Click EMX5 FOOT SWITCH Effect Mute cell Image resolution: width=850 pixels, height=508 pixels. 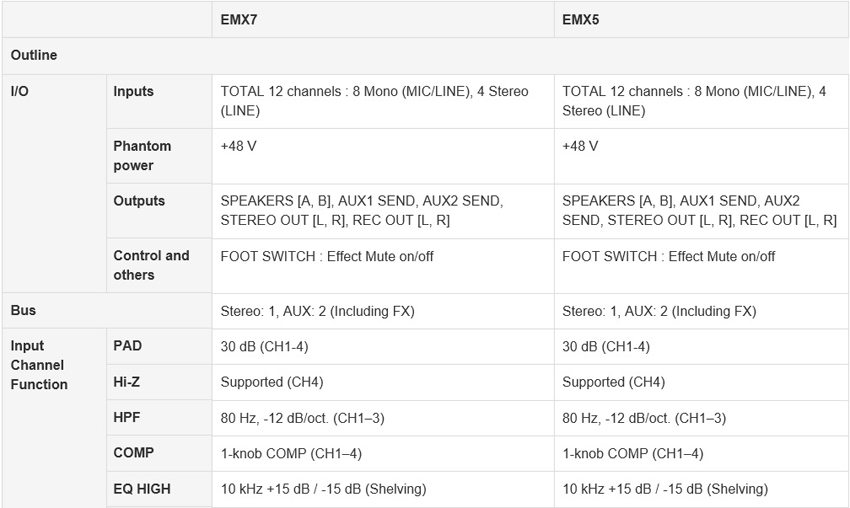(700, 266)
